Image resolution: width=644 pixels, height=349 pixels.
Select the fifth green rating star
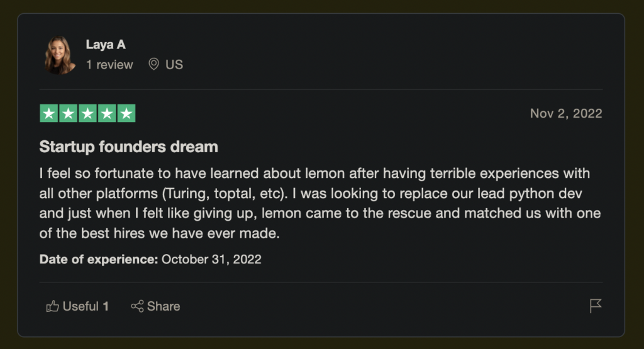[126, 113]
